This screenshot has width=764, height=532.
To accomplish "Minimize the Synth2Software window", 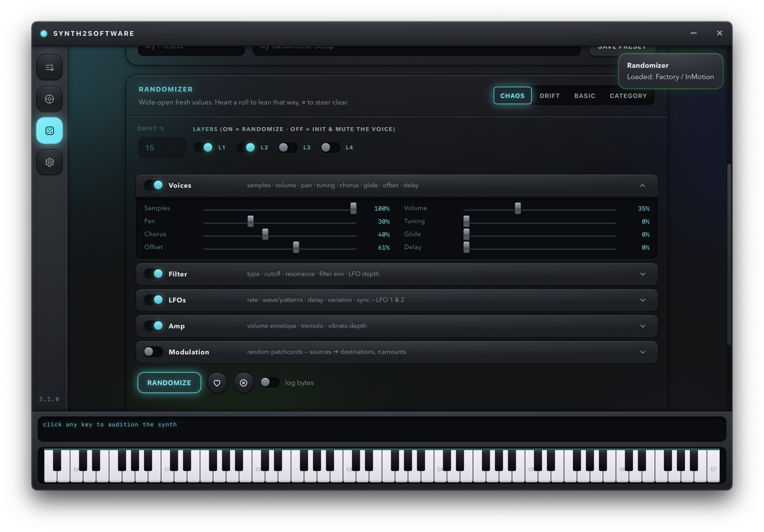I will click(694, 33).
